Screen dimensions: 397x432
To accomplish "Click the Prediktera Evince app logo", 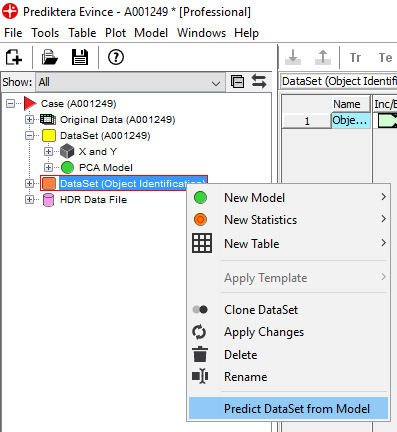I will coord(10,11).
